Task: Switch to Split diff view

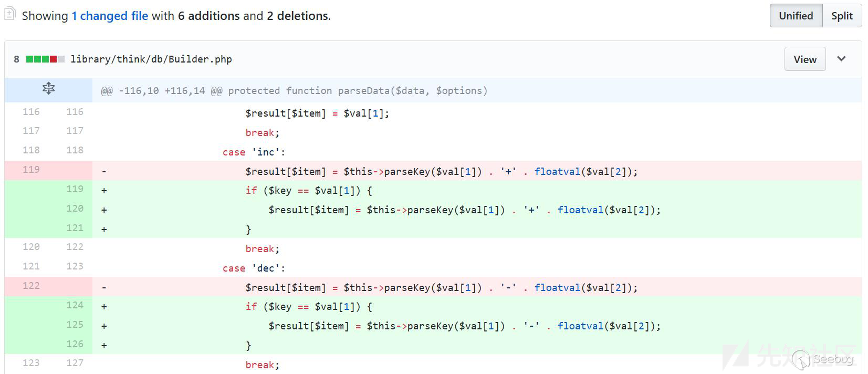Action: pos(842,16)
